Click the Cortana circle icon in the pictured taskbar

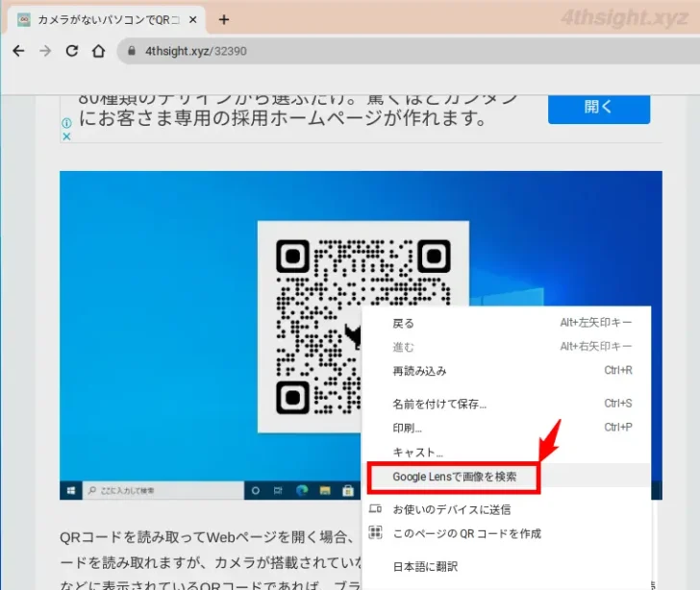tap(256, 490)
